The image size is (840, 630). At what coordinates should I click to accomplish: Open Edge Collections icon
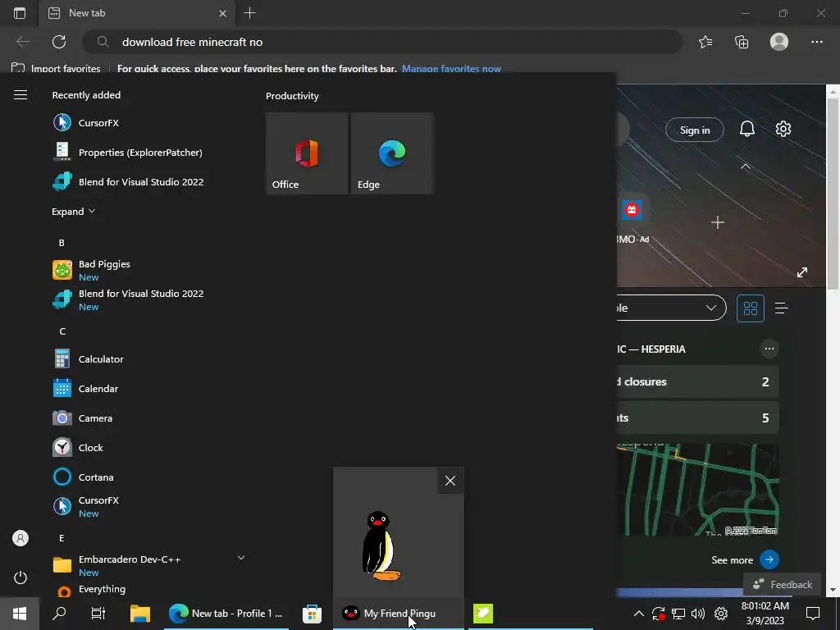point(742,42)
